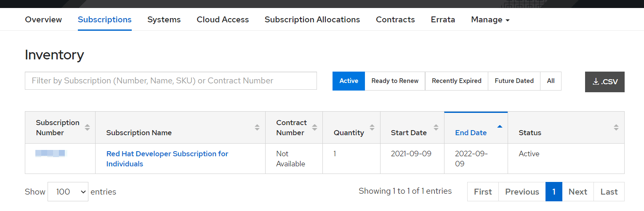Show Recently Expired subscriptions
The height and width of the screenshot is (211, 644).
point(456,81)
